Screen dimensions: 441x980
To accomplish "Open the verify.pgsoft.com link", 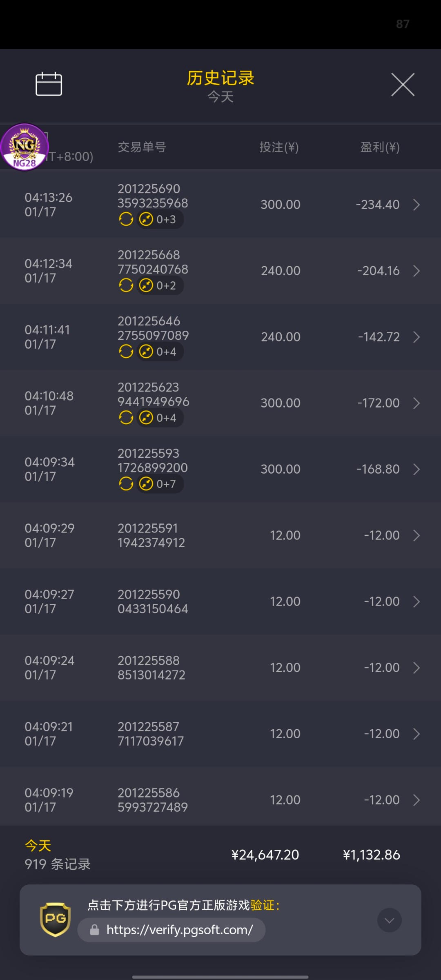I will click(180, 930).
